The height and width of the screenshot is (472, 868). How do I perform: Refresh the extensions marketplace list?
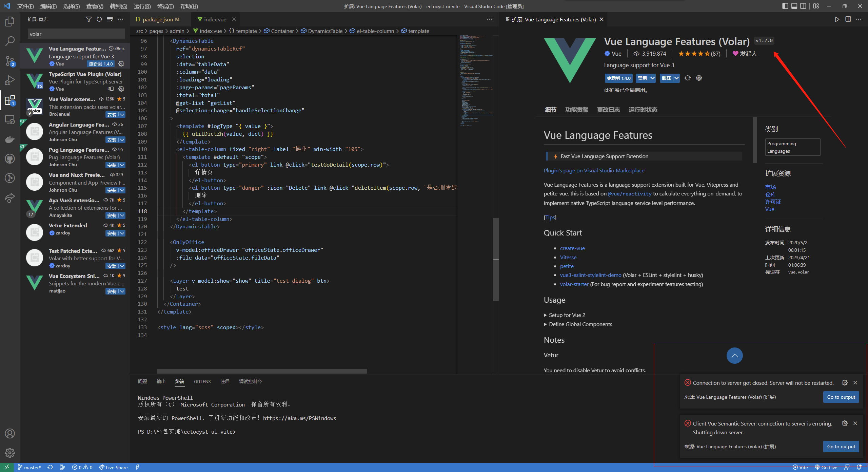99,19
